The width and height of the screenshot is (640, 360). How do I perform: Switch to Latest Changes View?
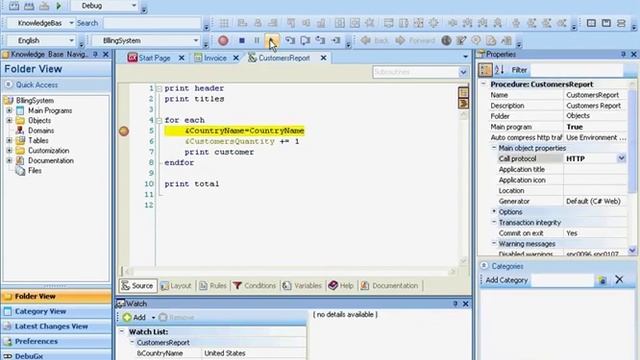coord(56,327)
